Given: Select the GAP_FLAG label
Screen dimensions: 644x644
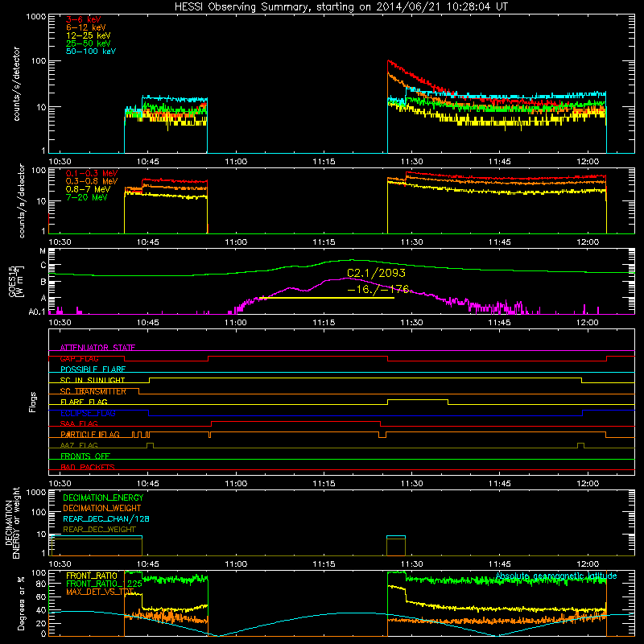Looking at the screenshot, I should point(79,358).
